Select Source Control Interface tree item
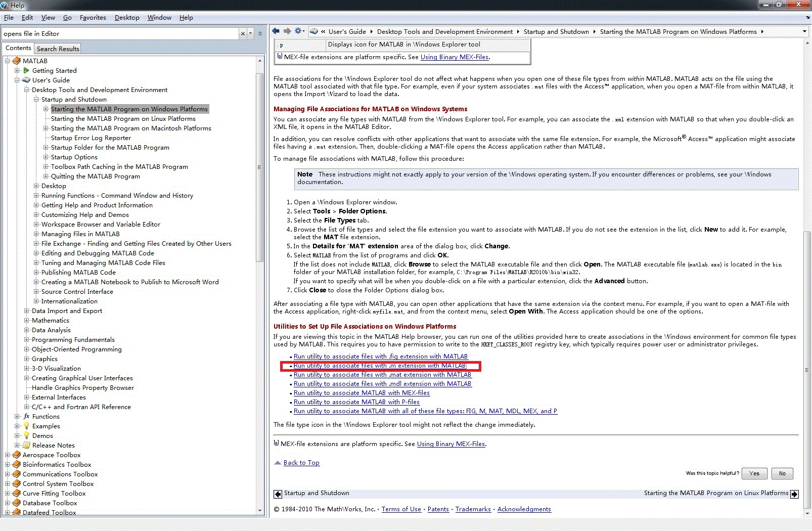812x531 pixels. (x=77, y=291)
